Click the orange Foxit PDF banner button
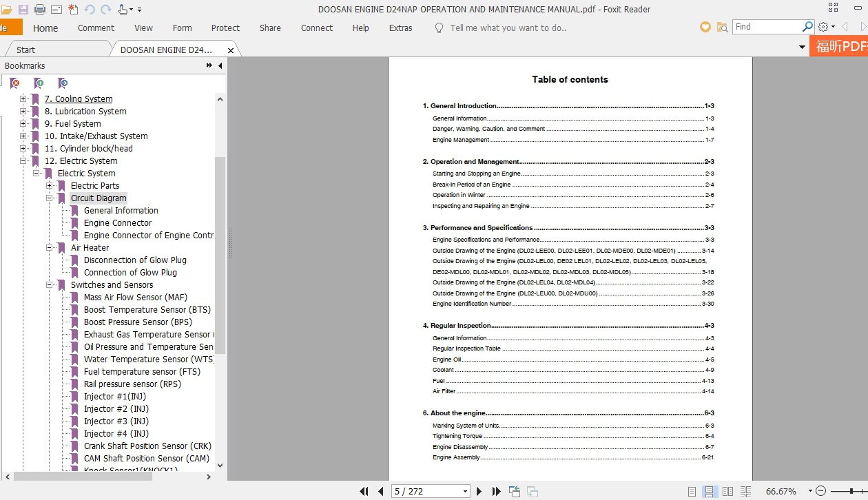Screen dimensions: 868x500 tap(839, 47)
